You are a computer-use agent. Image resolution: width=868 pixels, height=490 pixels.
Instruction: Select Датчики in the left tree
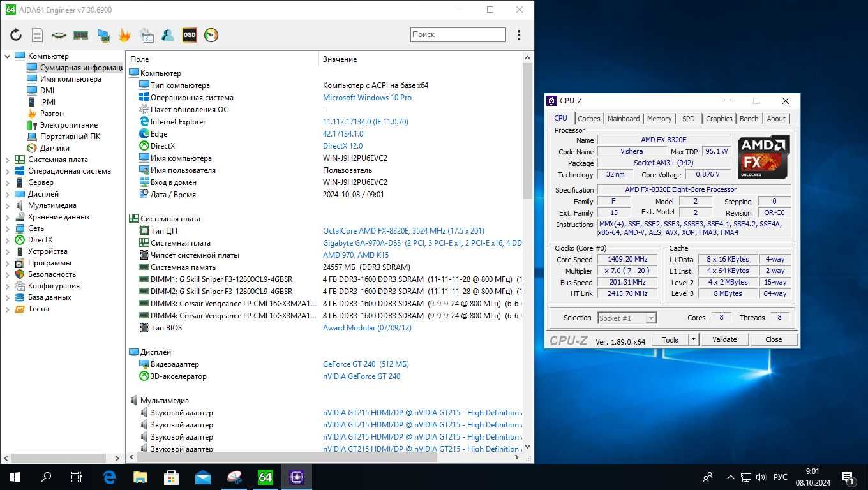point(55,148)
